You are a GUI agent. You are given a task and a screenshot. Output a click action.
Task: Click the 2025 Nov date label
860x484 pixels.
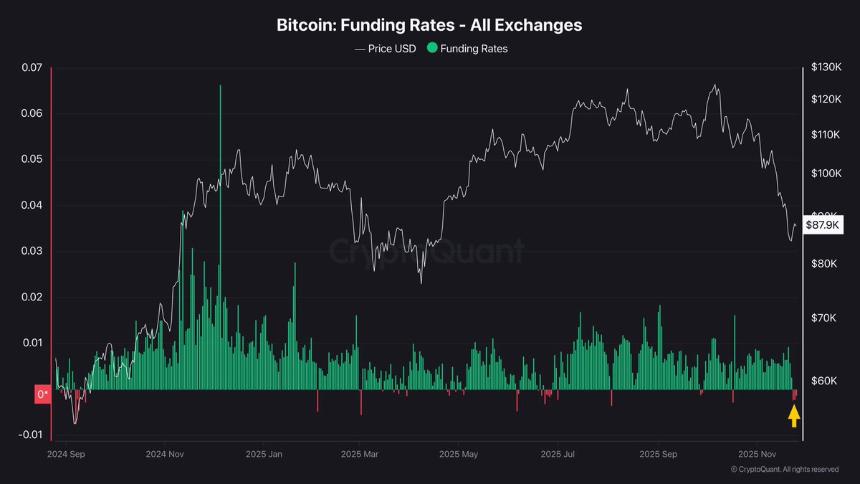coord(758,454)
